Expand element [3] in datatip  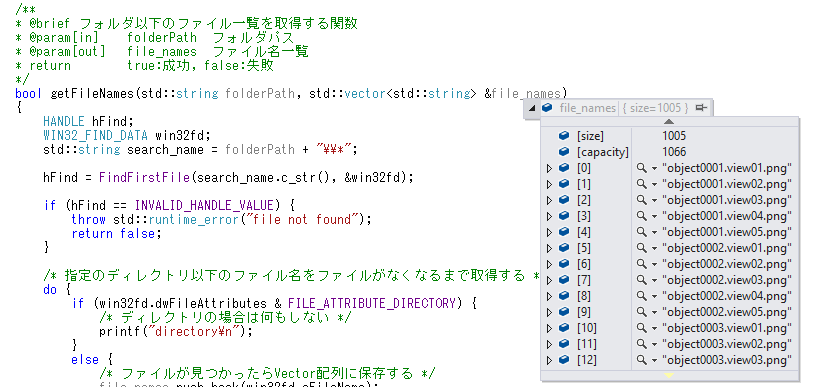[548, 216]
